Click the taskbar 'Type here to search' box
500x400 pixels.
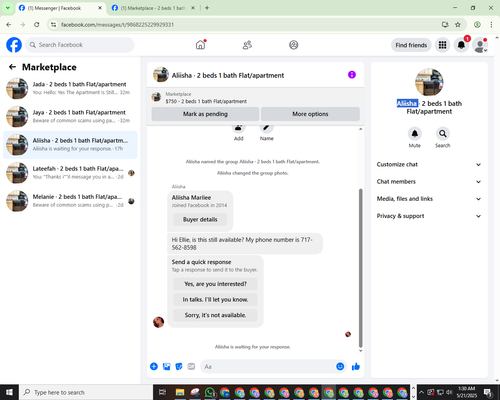[x=86, y=392]
